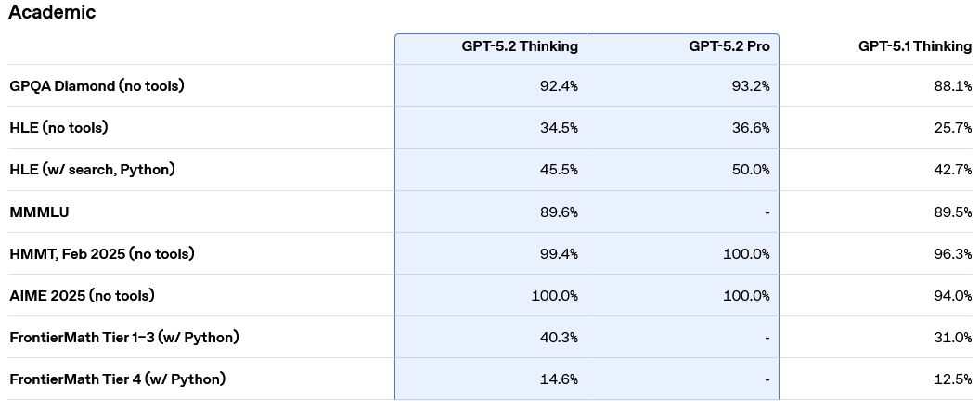This screenshot has width=980, height=411.
Task: Click the 99.4% HMMT score cell
Action: click(x=559, y=254)
